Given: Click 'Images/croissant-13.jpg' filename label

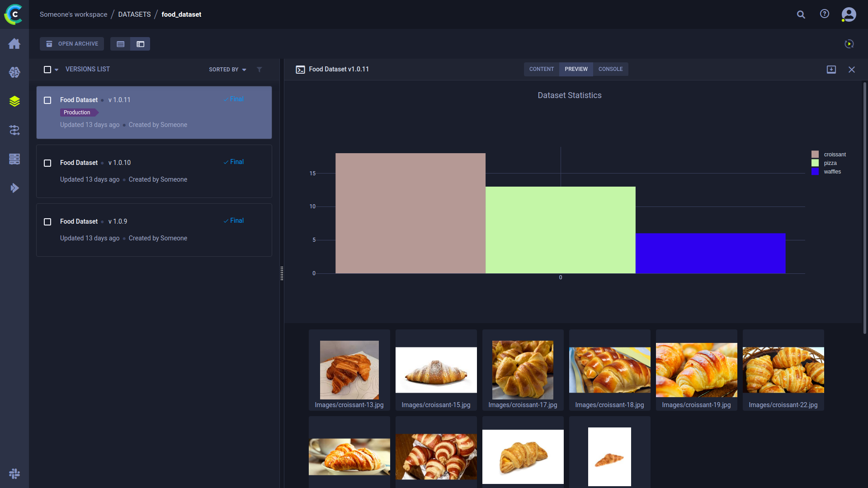Looking at the screenshot, I should coord(349,405).
